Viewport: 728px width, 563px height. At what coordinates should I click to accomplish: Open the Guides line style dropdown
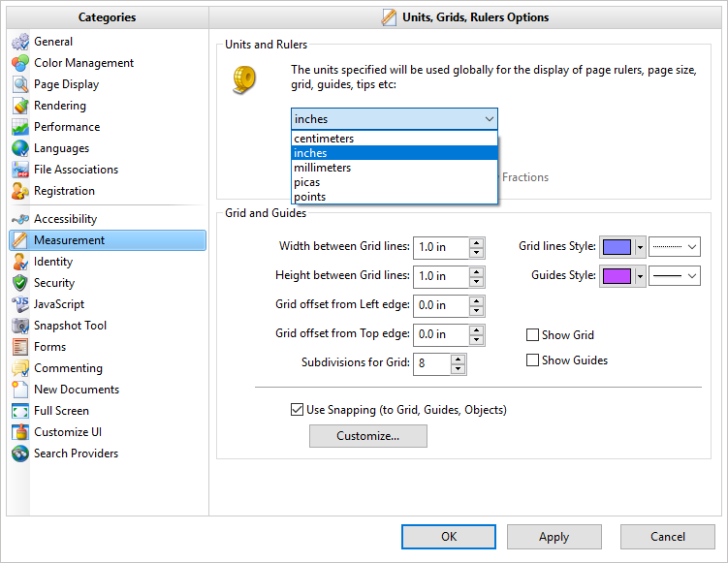(x=674, y=276)
